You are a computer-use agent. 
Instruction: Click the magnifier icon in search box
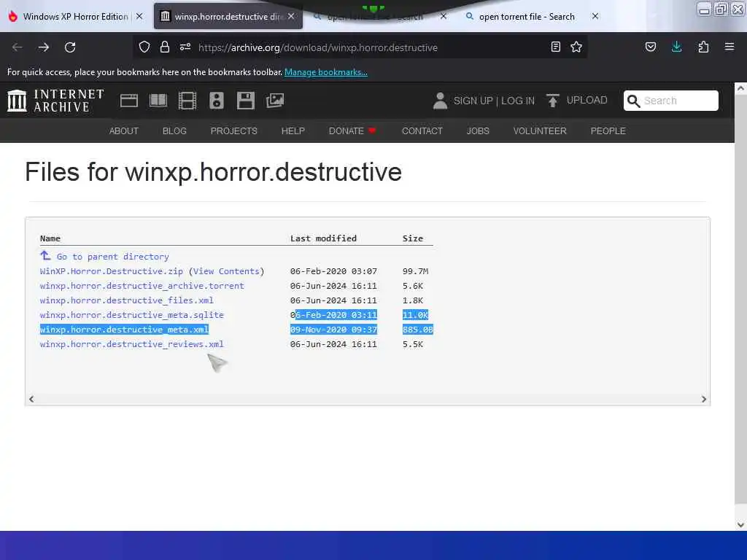pyautogui.click(x=633, y=101)
